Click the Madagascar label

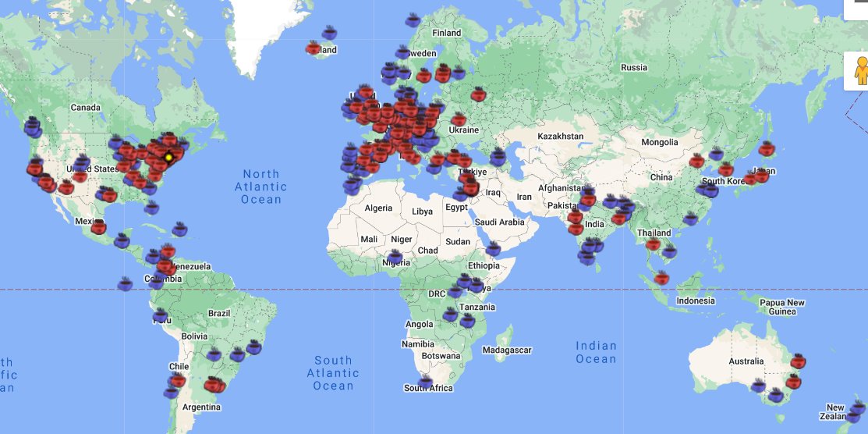[x=506, y=350]
